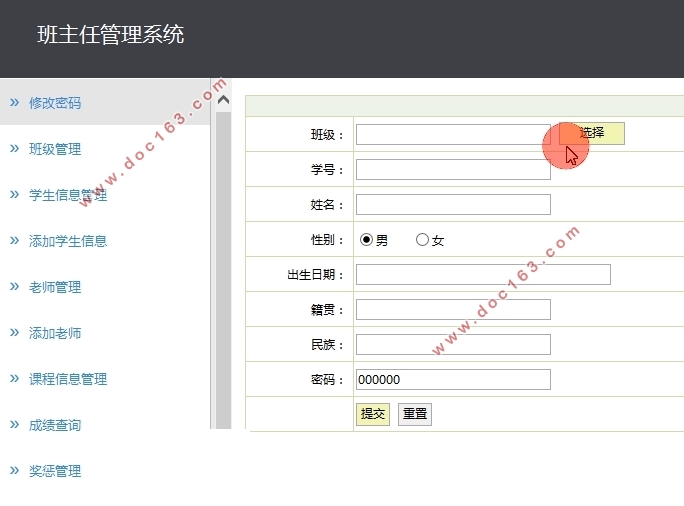
Task: Focus the 学号 input field
Action: click(453, 169)
